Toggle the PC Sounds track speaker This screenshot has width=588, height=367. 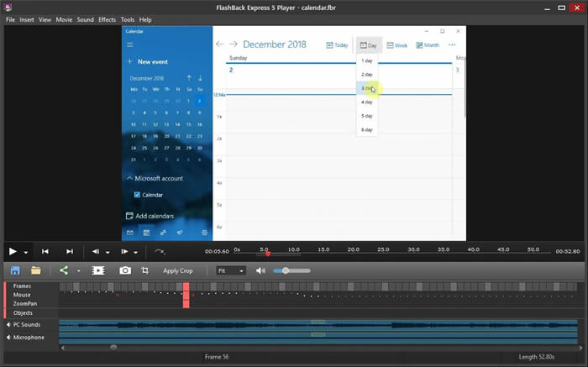click(x=8, y=324)
